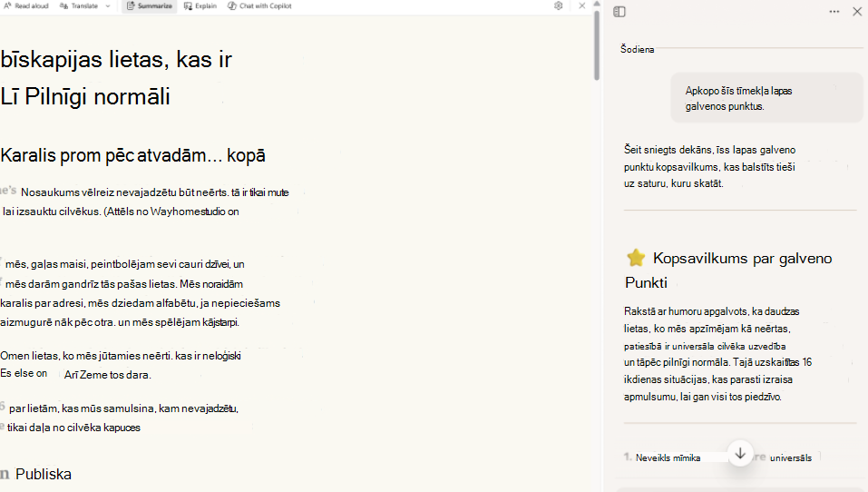Click the line 'Arī Zeme tos dara.'
This screenshot has height=492, width=868.
(107, 375)
